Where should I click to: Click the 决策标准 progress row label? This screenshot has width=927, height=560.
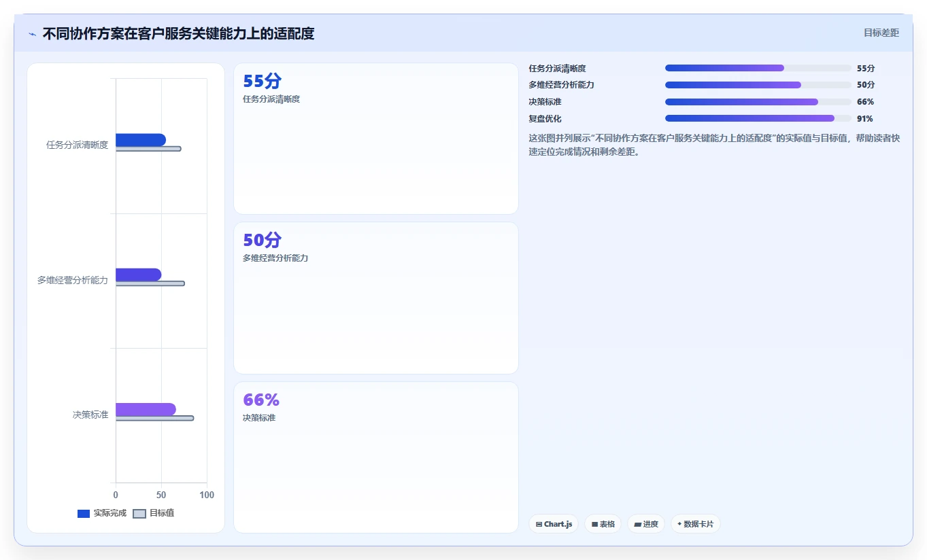[545, 102]
